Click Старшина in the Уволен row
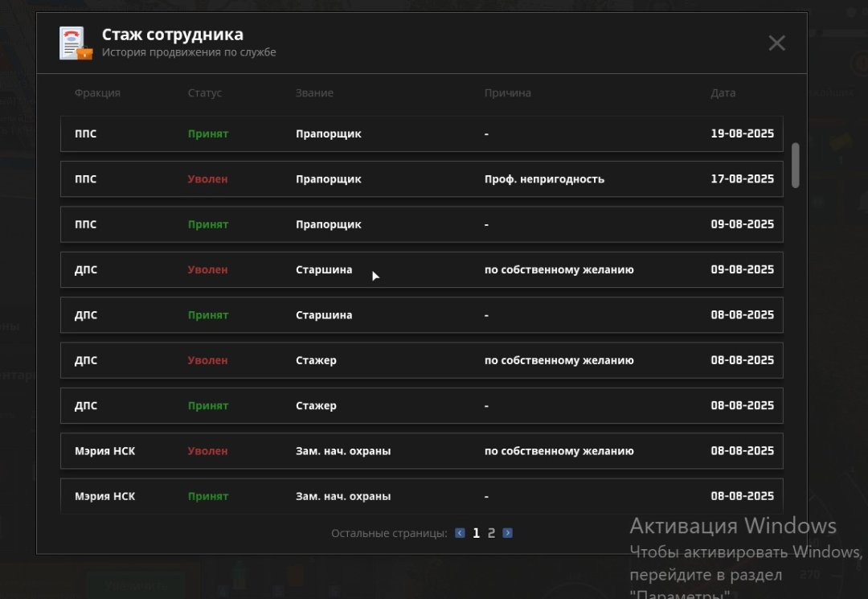This screenshot has height=599, width=868. point(324,269)
